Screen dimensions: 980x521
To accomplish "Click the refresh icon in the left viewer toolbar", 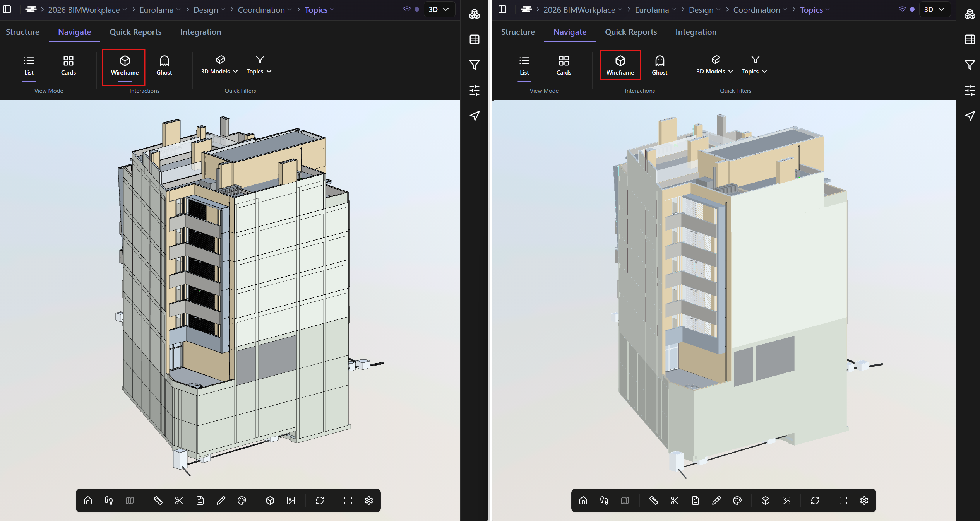I will coord(320,501).
